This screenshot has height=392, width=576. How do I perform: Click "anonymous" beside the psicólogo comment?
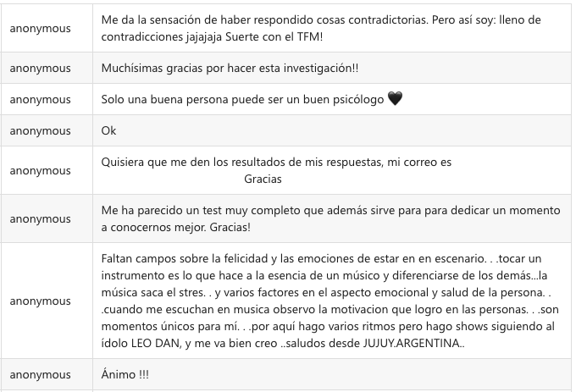[x=41, y=99]
